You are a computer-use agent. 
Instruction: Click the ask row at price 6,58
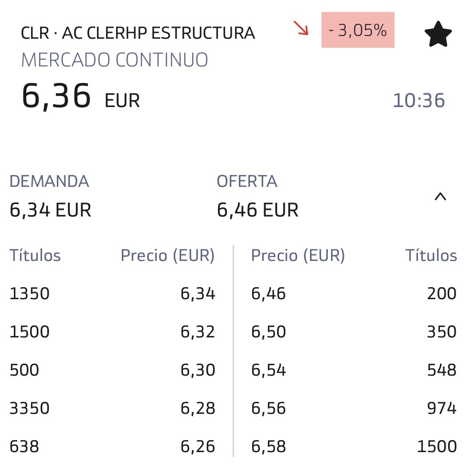pos(353,447)
